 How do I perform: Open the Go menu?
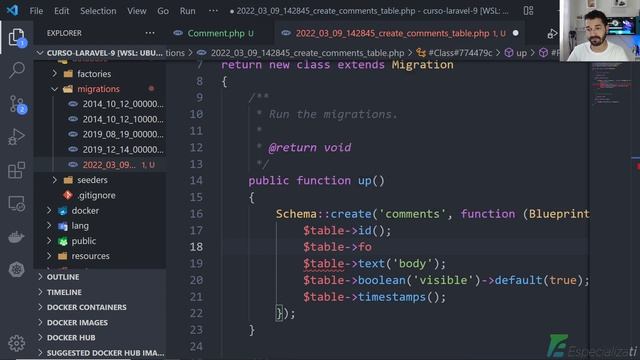[163, 11]
